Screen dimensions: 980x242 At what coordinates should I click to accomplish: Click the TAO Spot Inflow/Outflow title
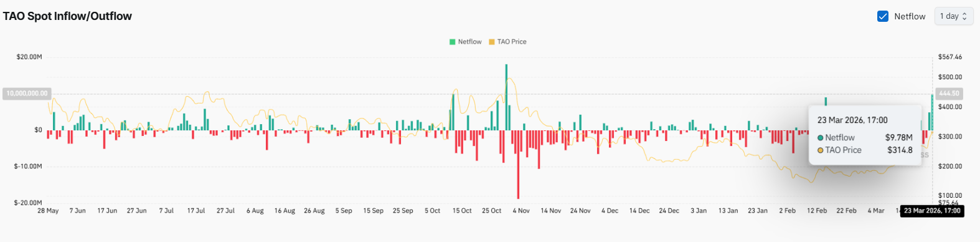click(67, 16)
